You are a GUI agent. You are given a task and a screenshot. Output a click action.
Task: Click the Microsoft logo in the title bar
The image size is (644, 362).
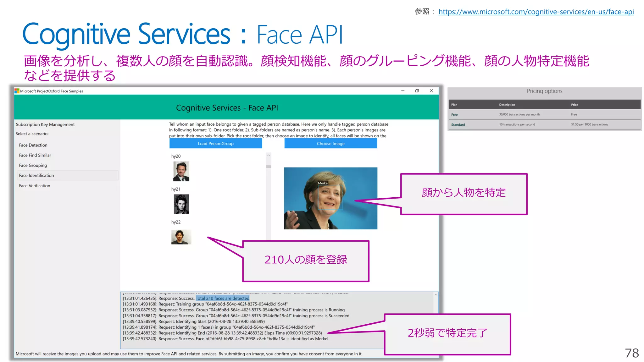[x=17, y=91]
